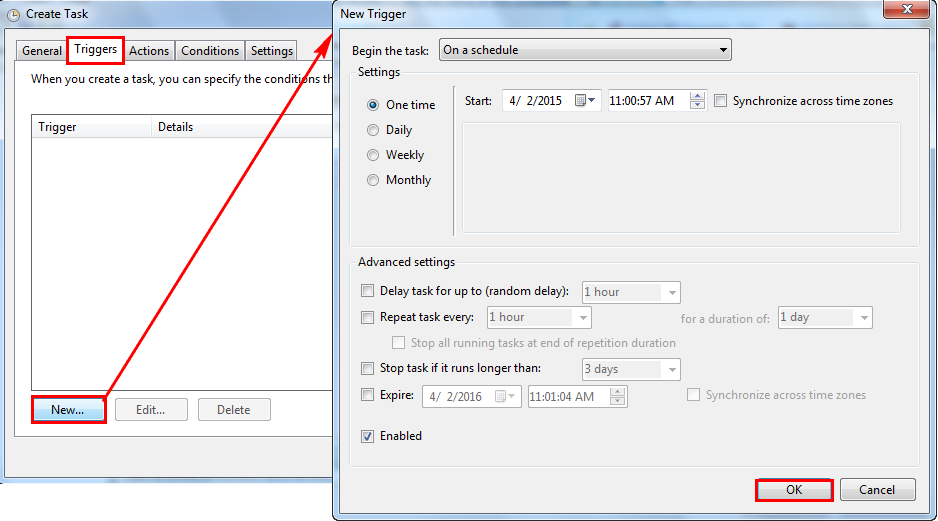Click the New... trigger button
Image resolution: width=938 pixels, height=521 pixels.
68,410
